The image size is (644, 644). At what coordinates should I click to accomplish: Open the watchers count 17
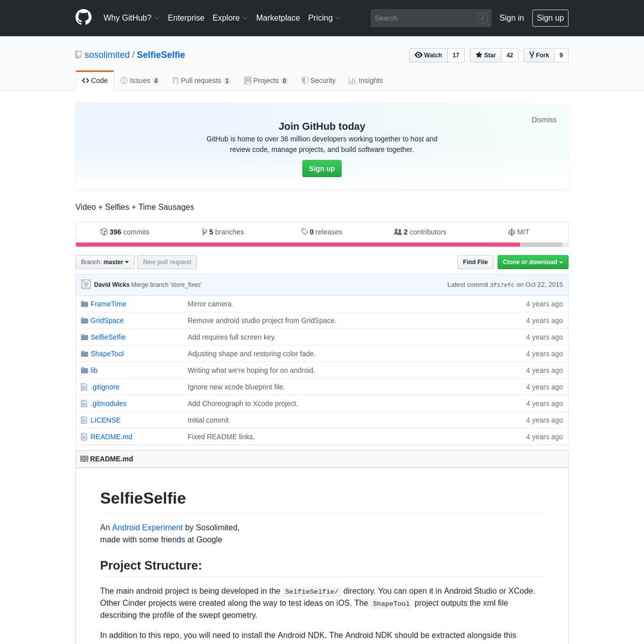pos(456,55)
